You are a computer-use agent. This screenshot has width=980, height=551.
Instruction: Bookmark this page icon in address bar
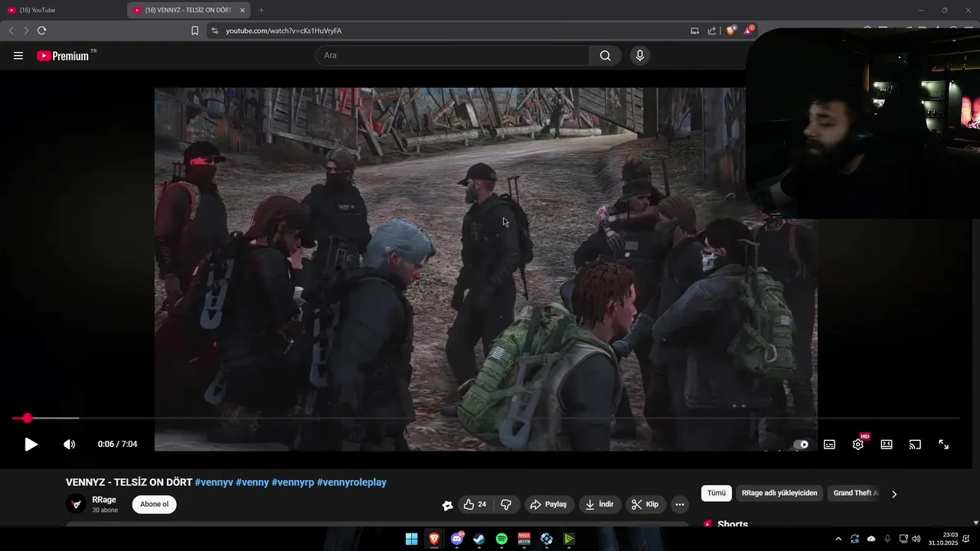[194, 31]
